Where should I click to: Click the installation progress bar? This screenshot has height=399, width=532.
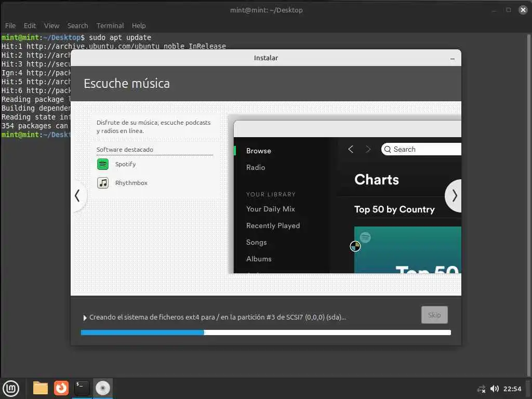click(266, 332)
